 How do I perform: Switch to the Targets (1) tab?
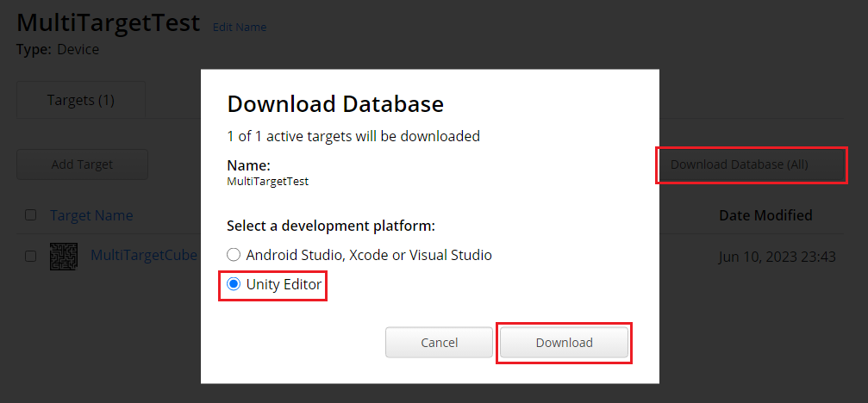click(81, 100)
